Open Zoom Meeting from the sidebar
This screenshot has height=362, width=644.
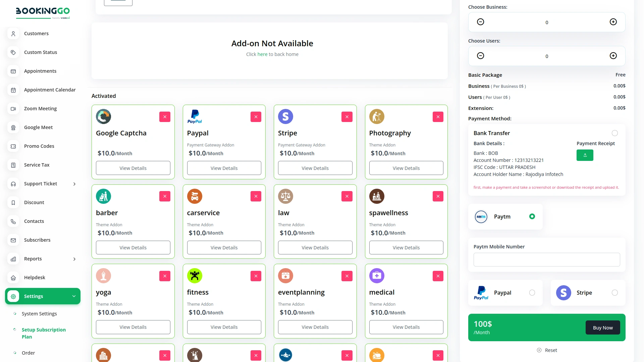[x=40, y=109]
